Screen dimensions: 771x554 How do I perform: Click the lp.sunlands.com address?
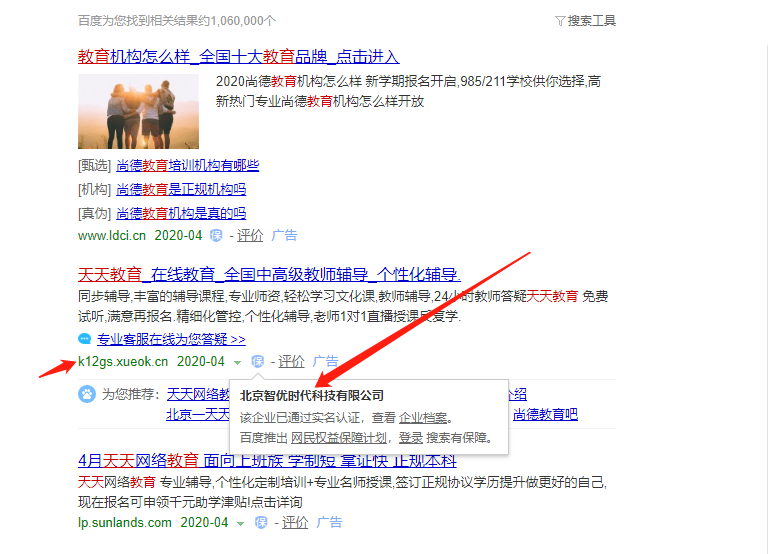tap(125, 523)
